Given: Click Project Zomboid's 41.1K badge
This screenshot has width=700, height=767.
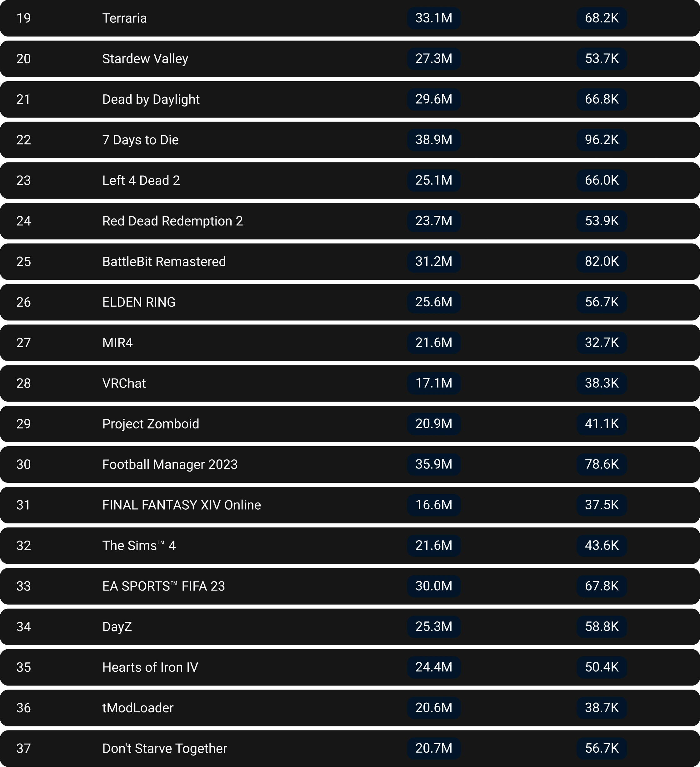Looking at the screenshot, I should click(x=602, y=424).
